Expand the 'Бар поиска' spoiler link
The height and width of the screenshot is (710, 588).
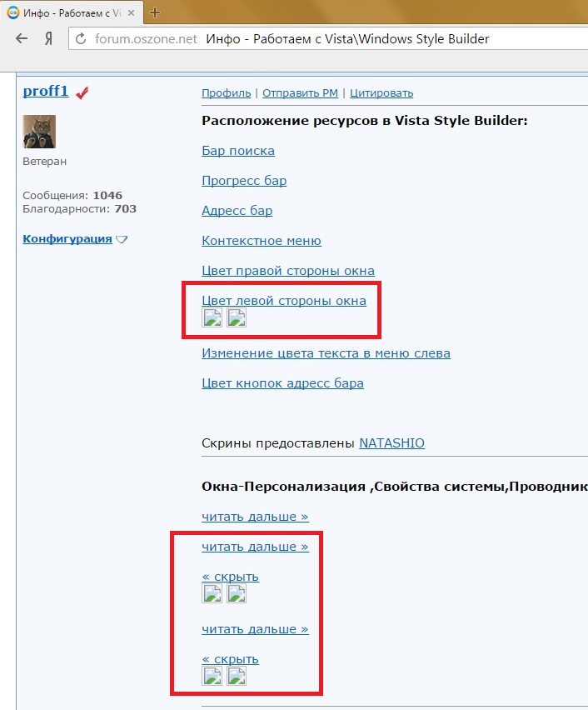[x=238, y=150]
